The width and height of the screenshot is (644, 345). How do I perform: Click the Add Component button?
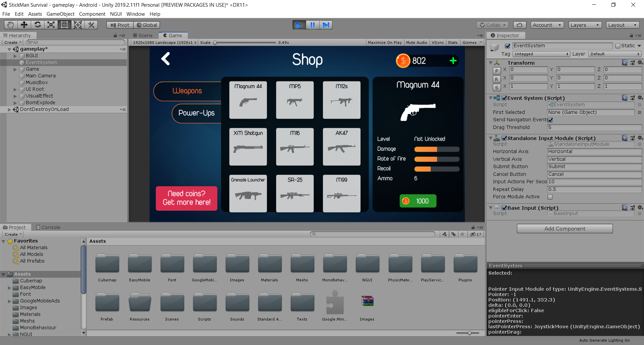point(565,228)
